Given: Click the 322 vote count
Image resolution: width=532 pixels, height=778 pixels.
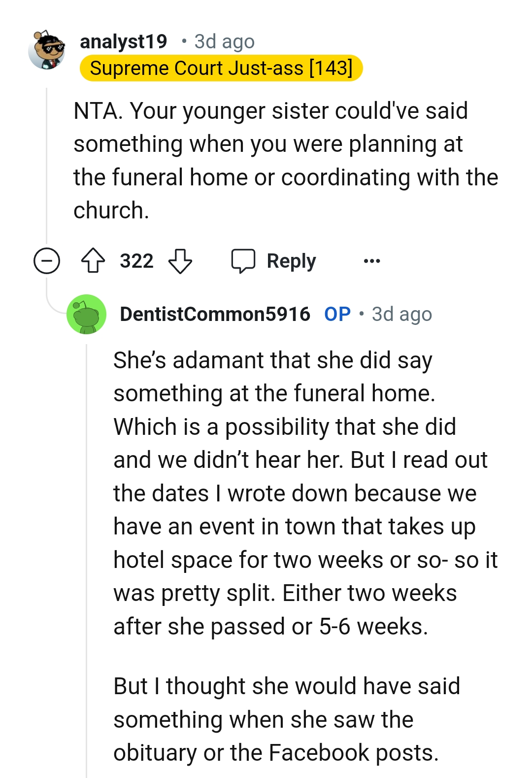Looking at the screenshot, I should 136,261.
